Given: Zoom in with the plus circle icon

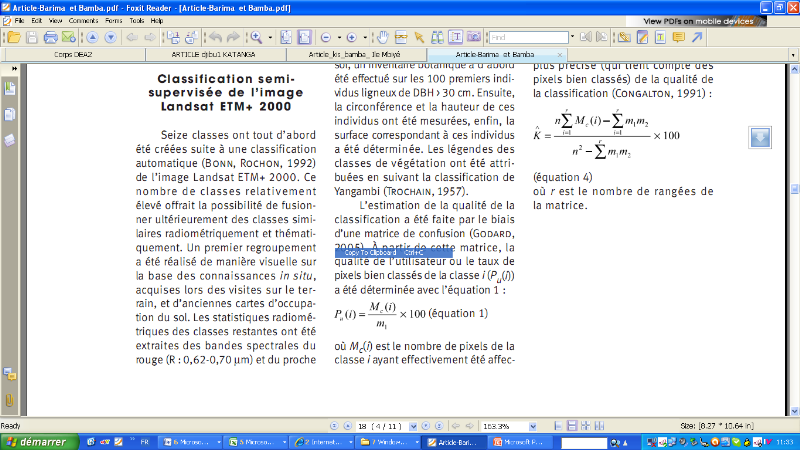Looking at the screenshot, I should [x=352, y=38].
